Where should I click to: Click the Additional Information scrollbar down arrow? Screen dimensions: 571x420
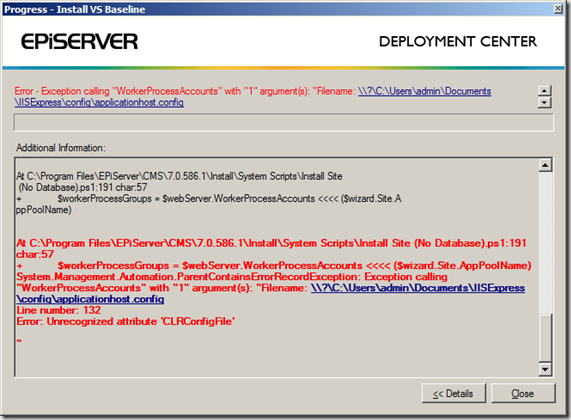click(x=545, y=369)
